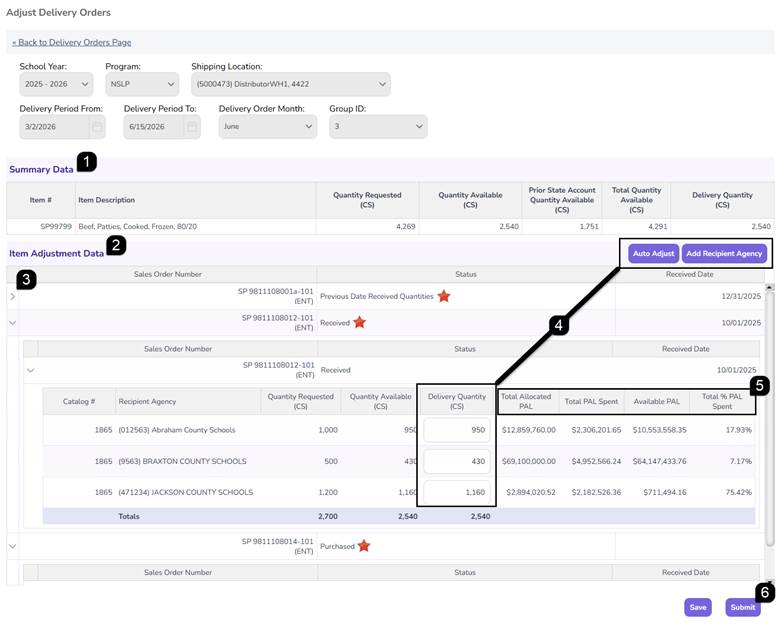Click Purchased status text
The width and height of the screenshot is (780, 628).
337,546
